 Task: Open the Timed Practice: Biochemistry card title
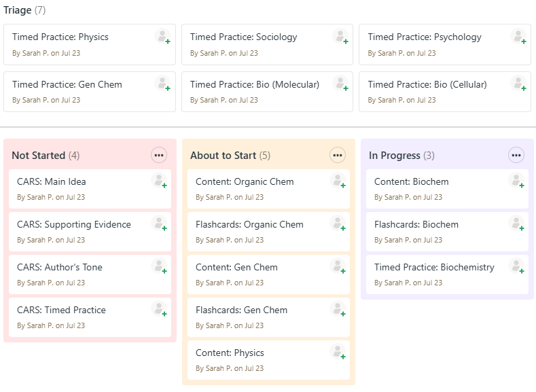point(434,267)
